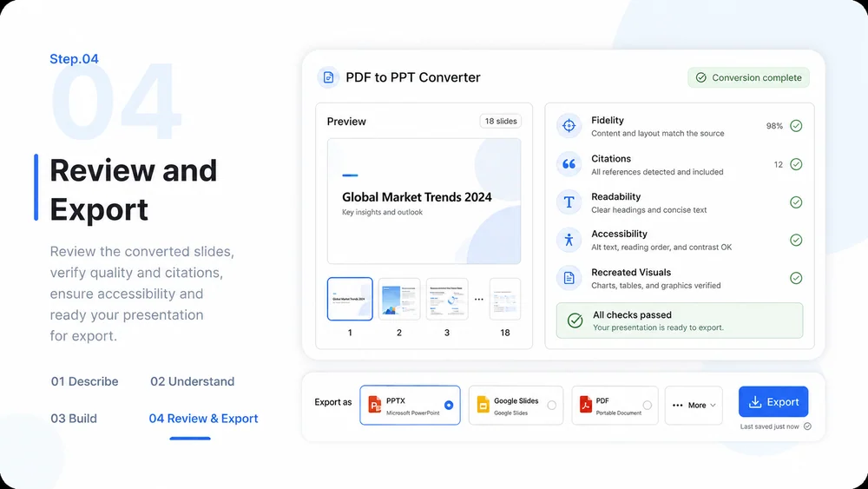Screen dimensions: 868x489
Task: Click Content and layout match the source
Action: 658,134
